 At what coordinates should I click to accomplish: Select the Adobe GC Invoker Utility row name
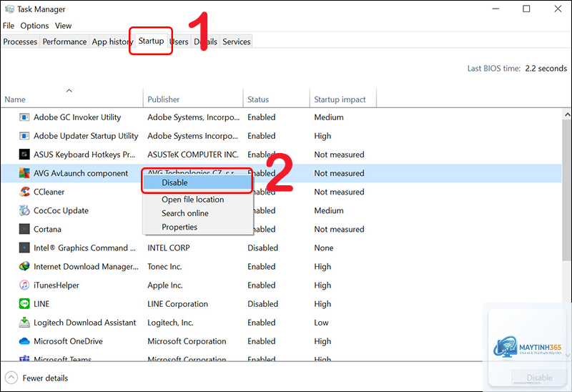pos(77,117)
